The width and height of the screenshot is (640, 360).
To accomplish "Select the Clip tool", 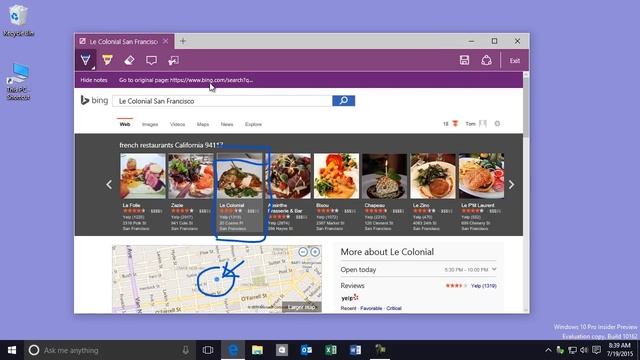I will tap(173, 60).
